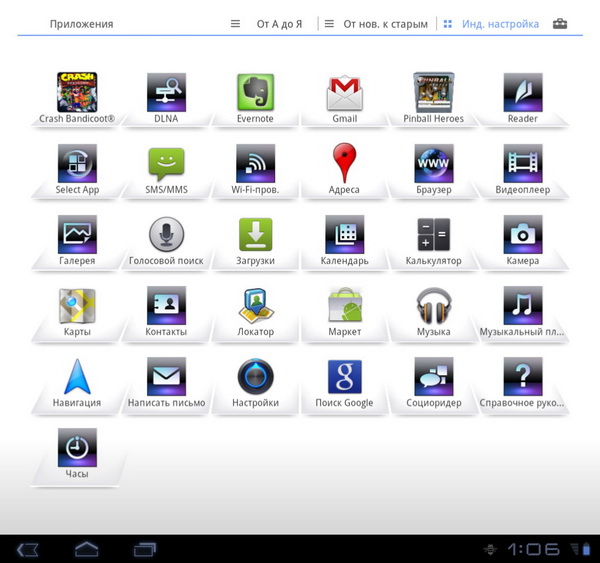
Task: Open the Часы clock app
Action: point(77,449)
